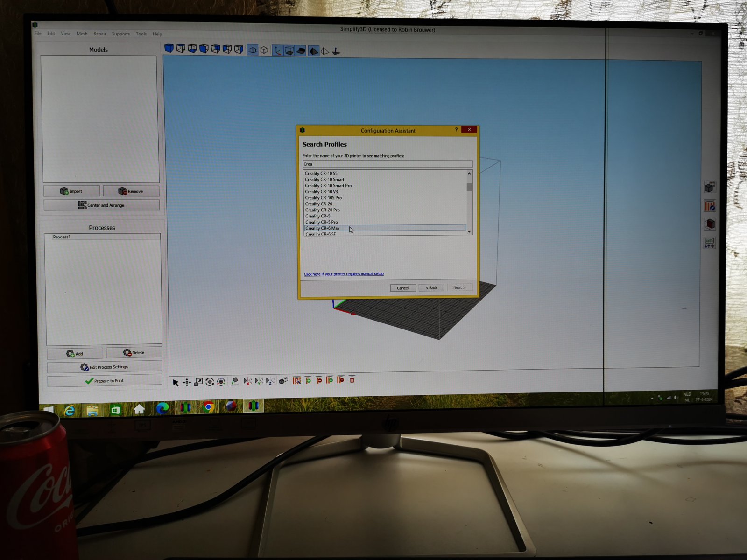Open right sidebar support generation striped icon

pyautogui.click(x=710, y=206)
